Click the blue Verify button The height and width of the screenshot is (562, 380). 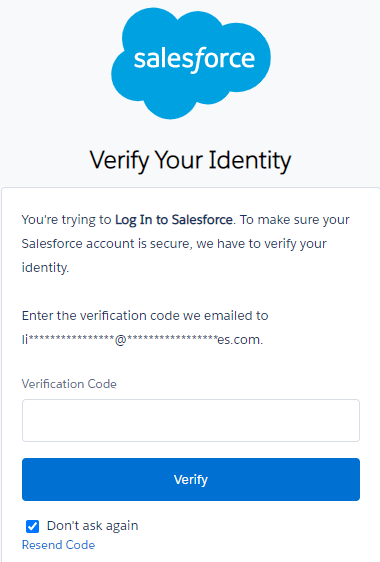click(x=191, y=479)
